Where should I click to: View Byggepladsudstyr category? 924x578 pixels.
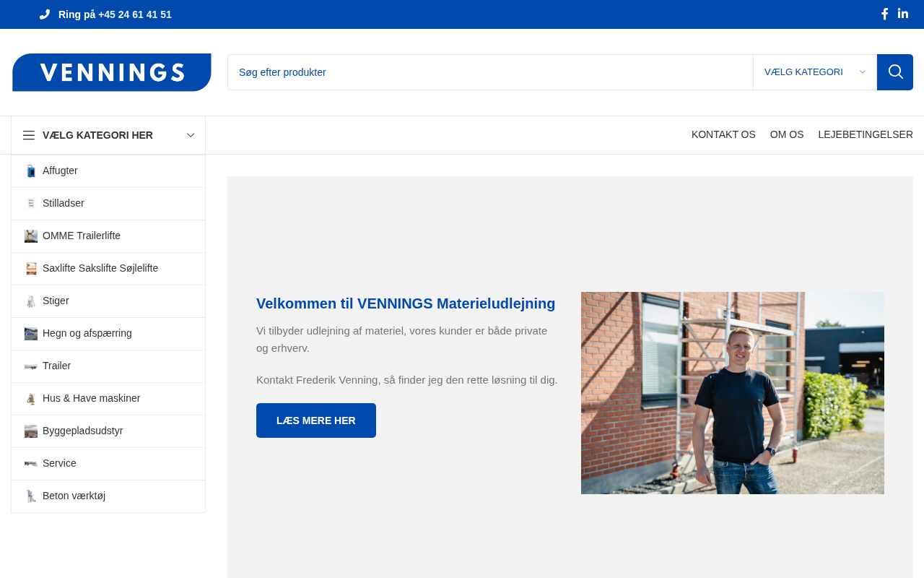pos(108,431)
